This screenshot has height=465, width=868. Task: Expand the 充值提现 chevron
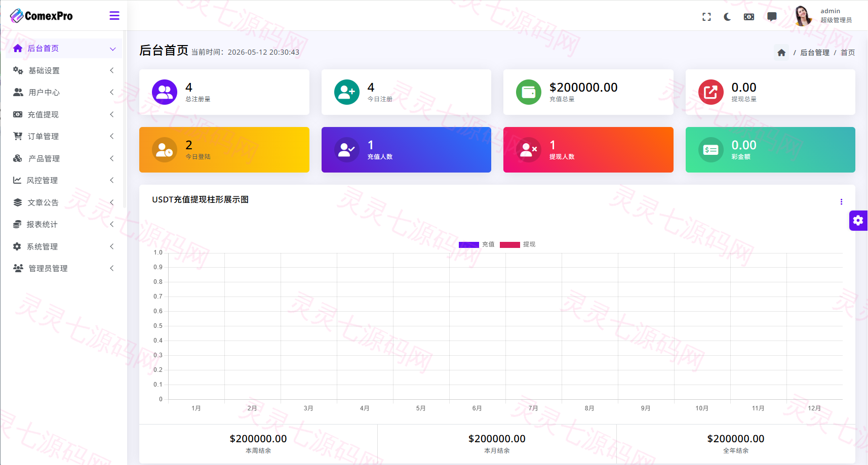coord(112,115)
